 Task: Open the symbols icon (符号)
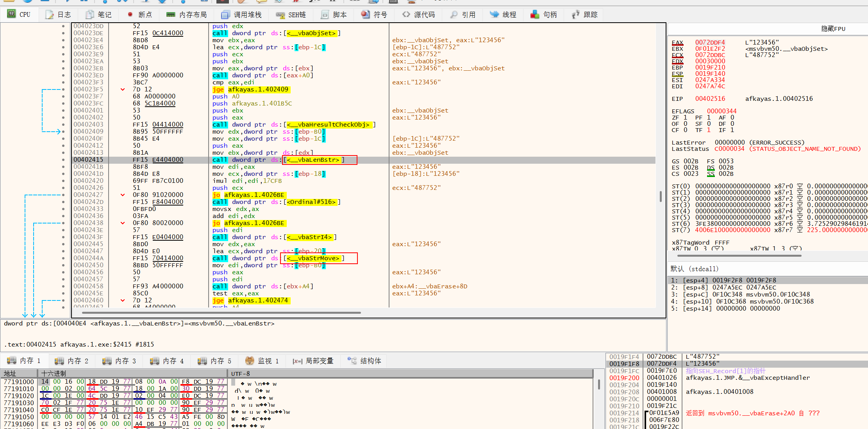[x=365, y=14]
